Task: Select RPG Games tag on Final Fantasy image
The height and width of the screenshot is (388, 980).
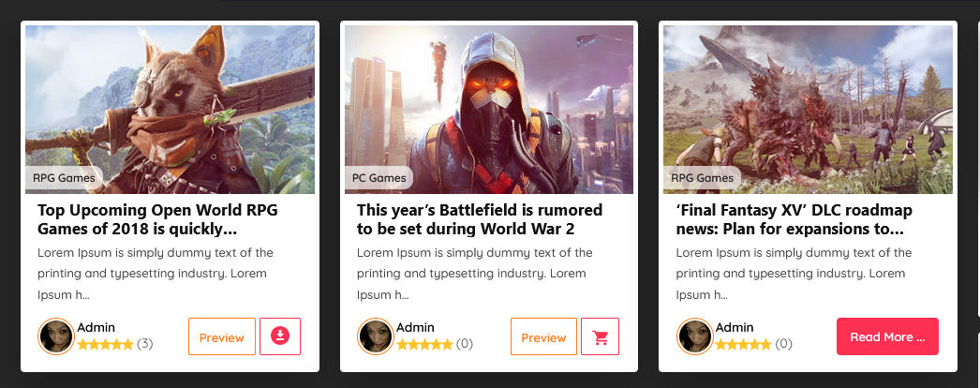Action: click(702, 178)
